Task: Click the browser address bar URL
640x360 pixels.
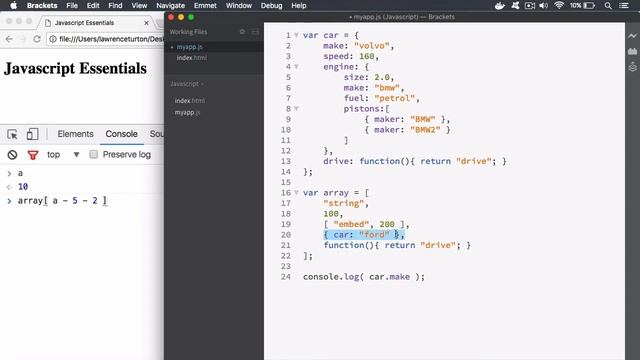Action: pyautogui.click(x=111, y=39)
